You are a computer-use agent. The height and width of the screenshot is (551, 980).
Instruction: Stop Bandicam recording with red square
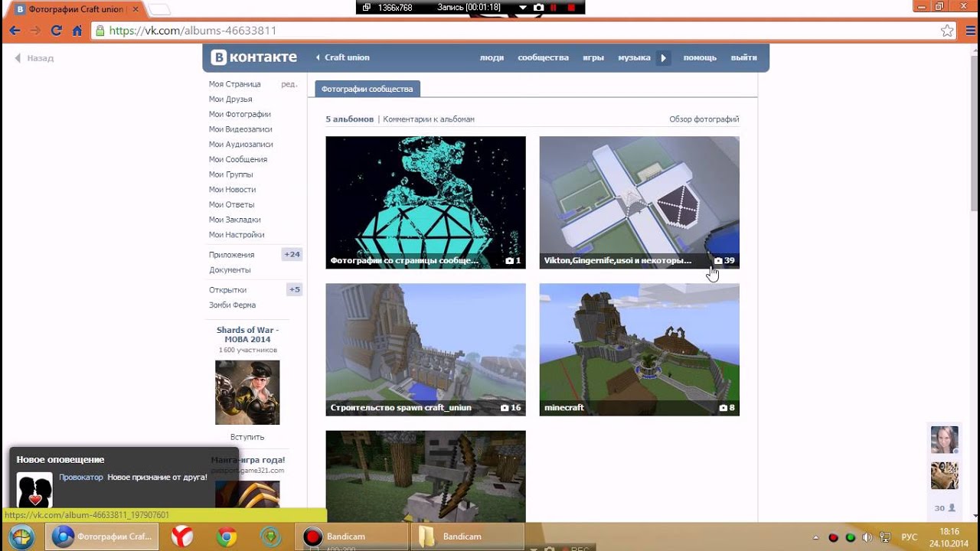571,7
